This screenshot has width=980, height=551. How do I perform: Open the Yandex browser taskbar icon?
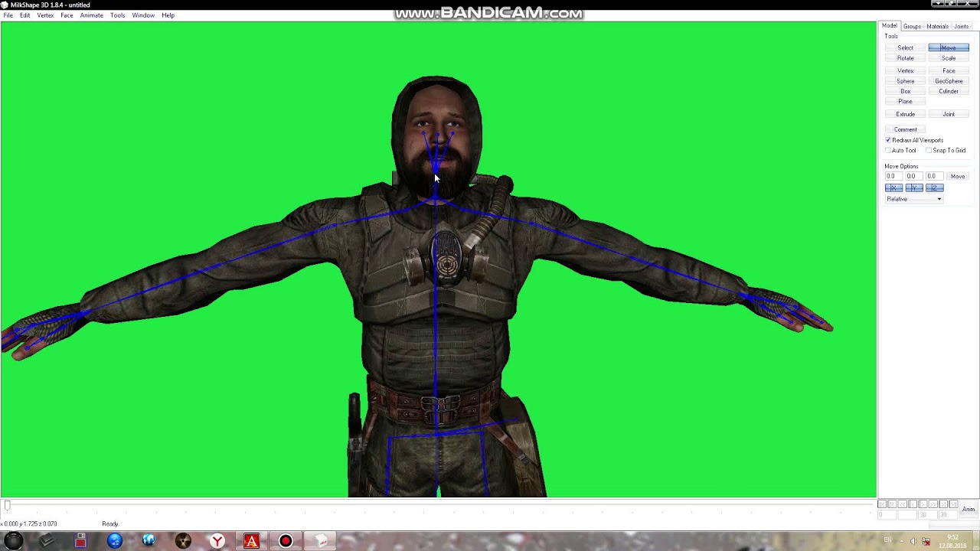click(217, 541)
